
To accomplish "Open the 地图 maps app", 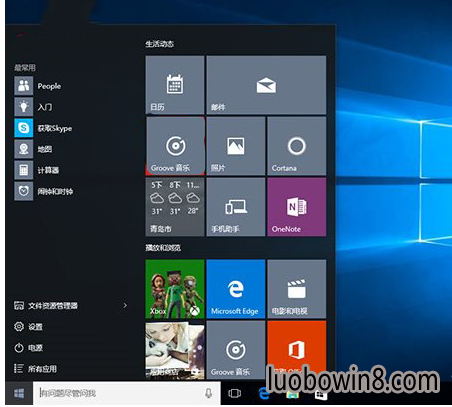I will coord(33,149).
